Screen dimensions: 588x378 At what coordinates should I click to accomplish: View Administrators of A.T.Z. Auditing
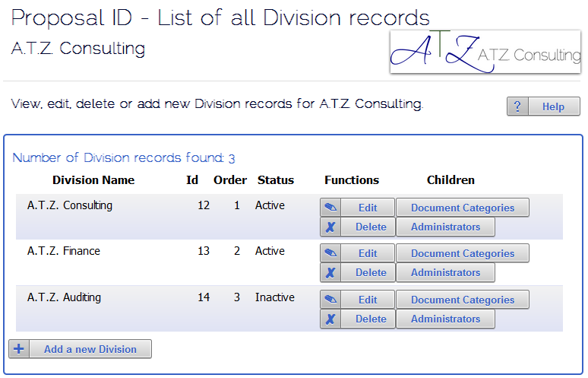click(445, 319)
